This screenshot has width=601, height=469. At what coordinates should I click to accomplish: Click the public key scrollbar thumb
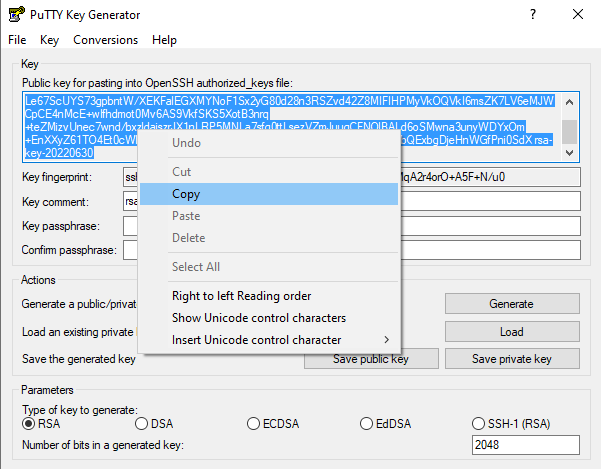(570, 132)
